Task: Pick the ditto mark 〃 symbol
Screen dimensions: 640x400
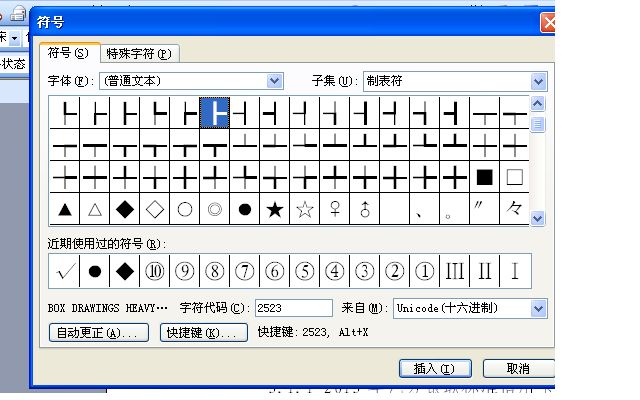Action: [484, 209]
